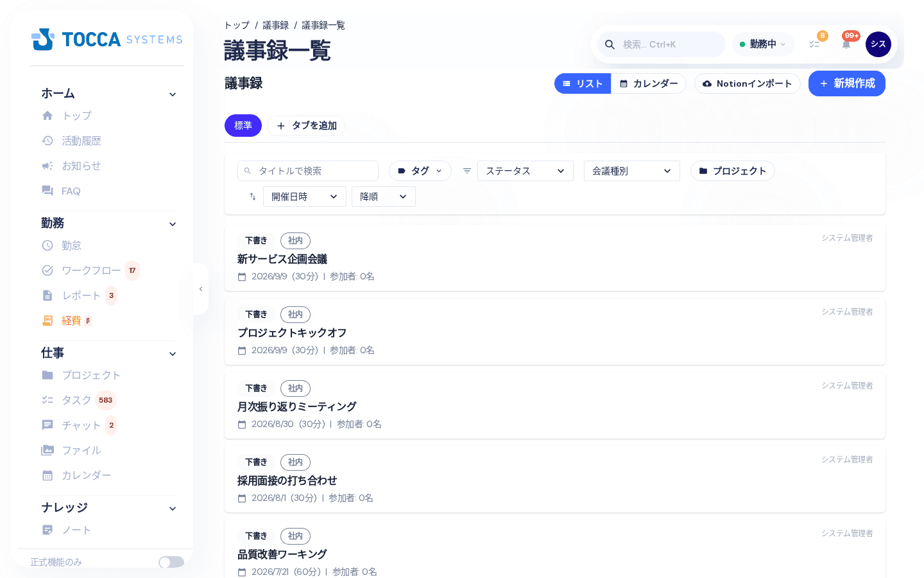Open the 勤務中 status dropdown
Screen dimensions: 924x578
pyautogui.click(x=763, y=44)
